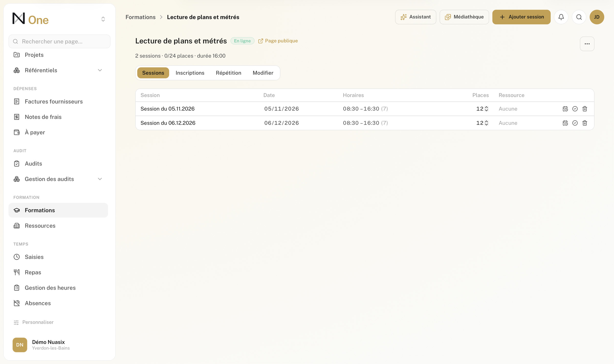This screenshot has width=614, height=364.
Task: Click the Horaires column header
Action: pos(353,95)
